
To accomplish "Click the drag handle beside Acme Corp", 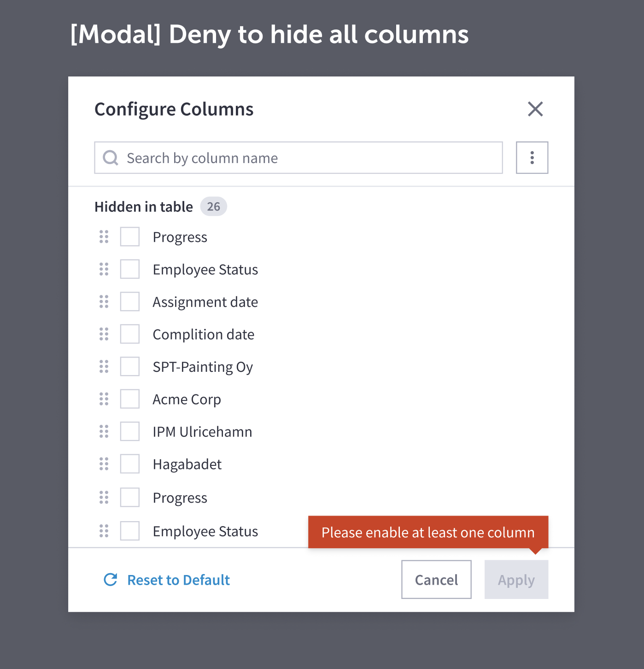I will [x=103, y=399].
